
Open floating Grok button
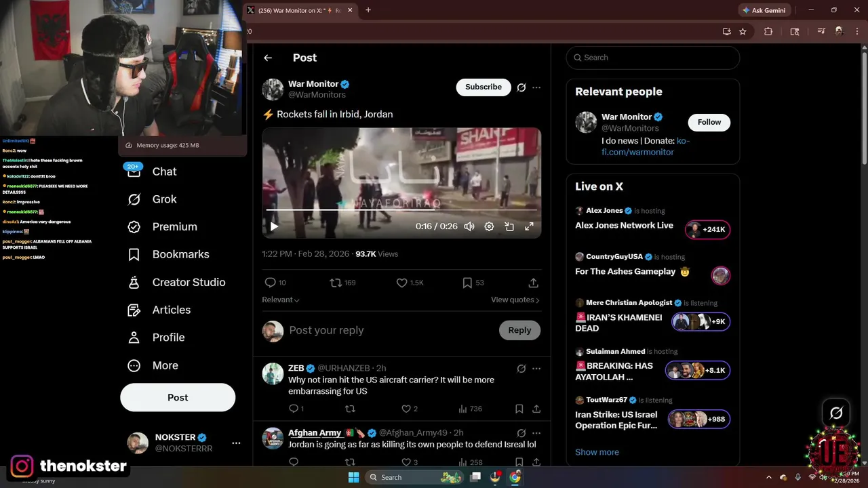point(836,413)
